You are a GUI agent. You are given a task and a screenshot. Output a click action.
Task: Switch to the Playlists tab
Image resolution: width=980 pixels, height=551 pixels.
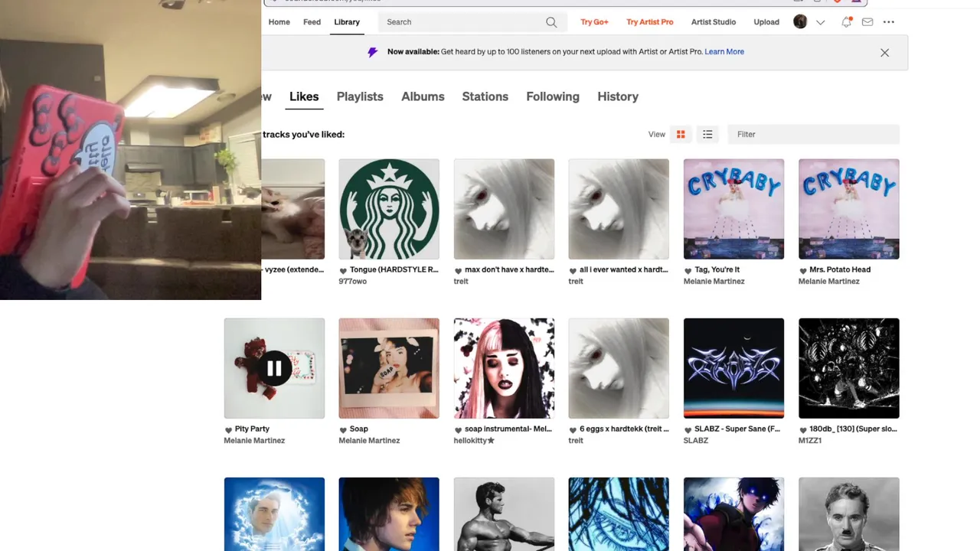coord(360,96)
